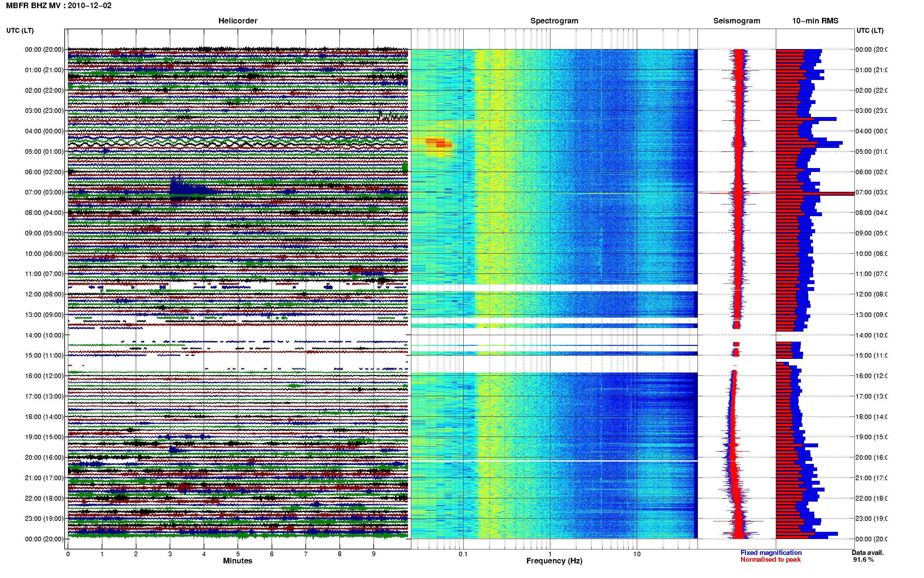Click the left 02:00 (22:00) time label
Image resolution: width=924 pixels, height=578 pixels.
click(x=44, y=90)
